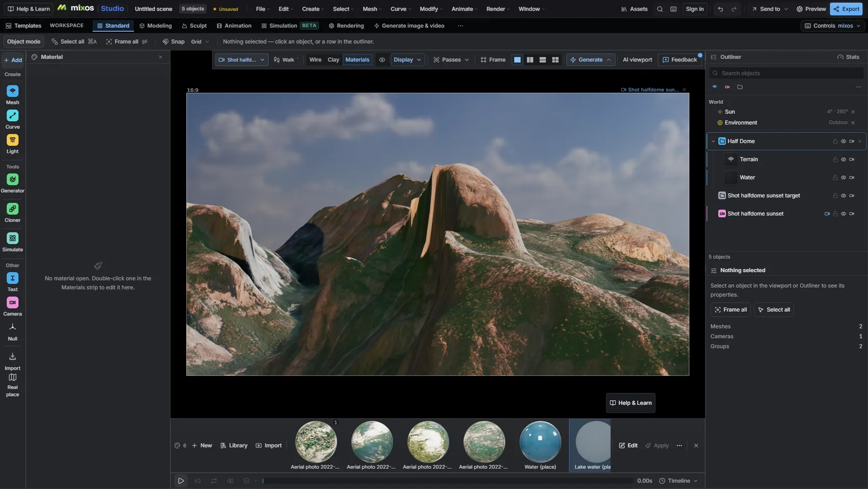The height and width of the screenshot is (489, 868).
Task: Open the Shot halfd... camera dropdown
Action: click(242, 60)
